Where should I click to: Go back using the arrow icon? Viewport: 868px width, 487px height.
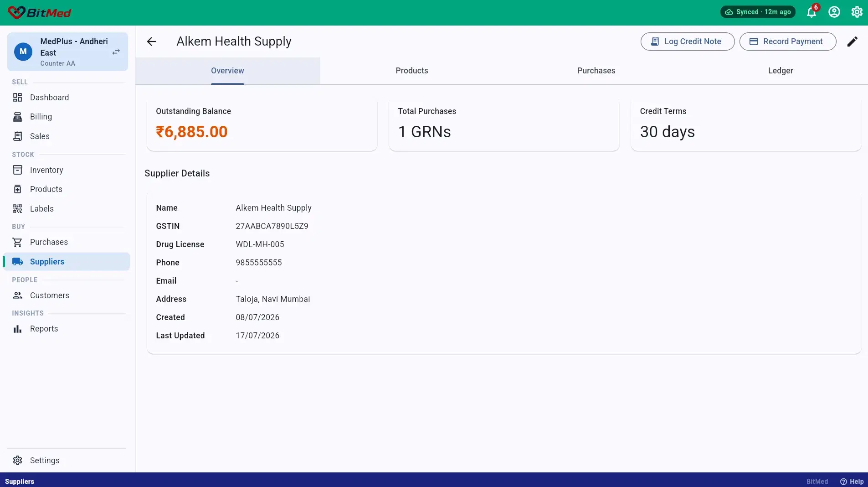click(151, 41)
